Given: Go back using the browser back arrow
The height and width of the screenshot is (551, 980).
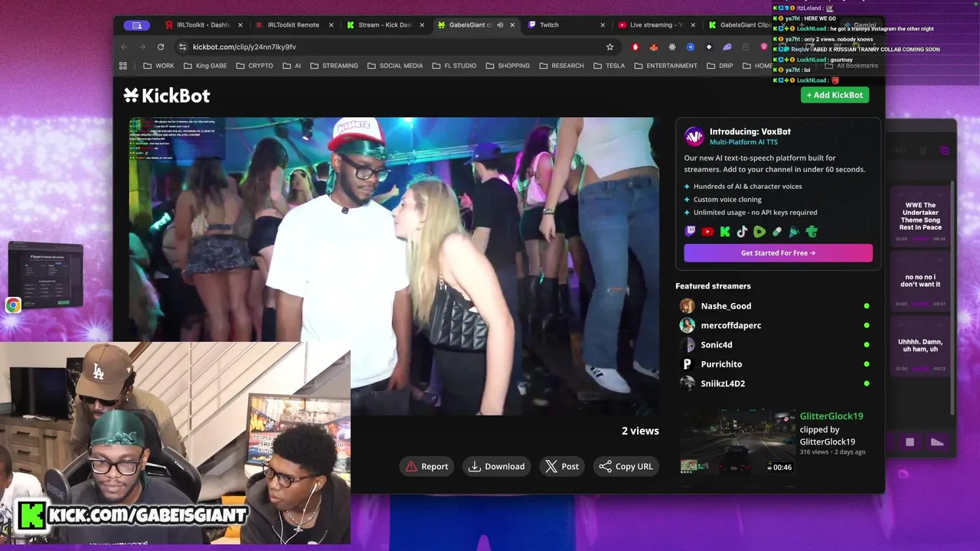Looking at the screenshot, I should pyautogui.click(x=124, y=47).
